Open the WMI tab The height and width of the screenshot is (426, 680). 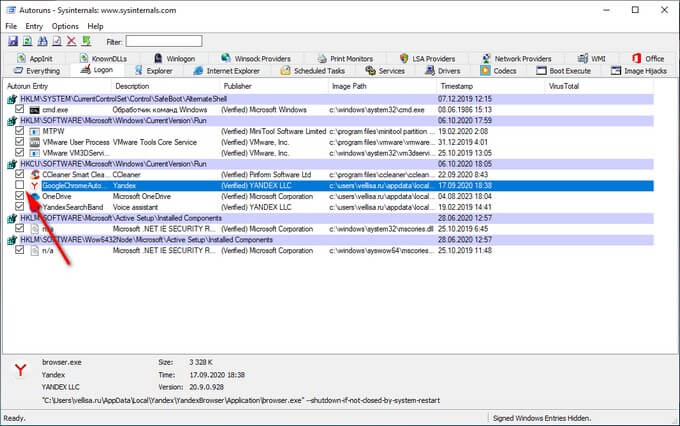[x=592, y=59]
